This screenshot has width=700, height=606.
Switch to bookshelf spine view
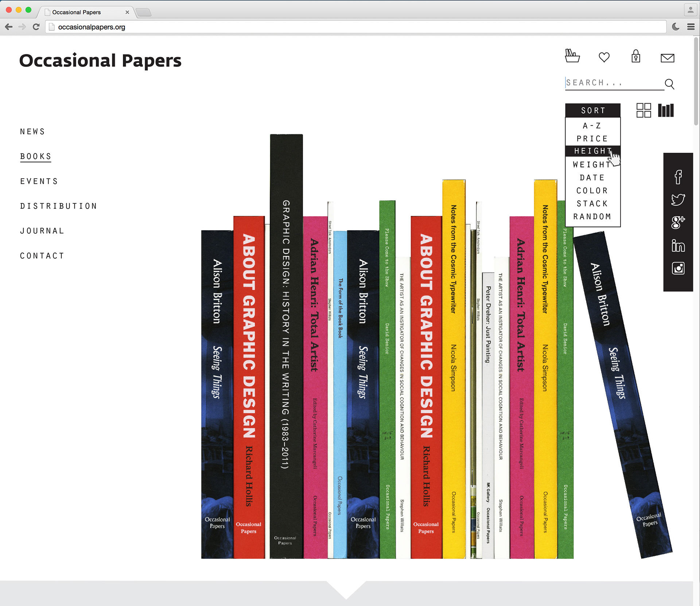pos(666,110)
